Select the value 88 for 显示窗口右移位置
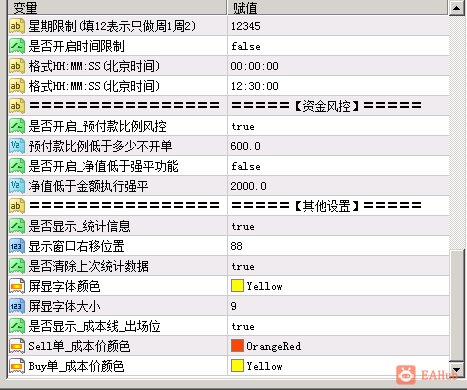 pyautogui.click(x=236, y=246)
